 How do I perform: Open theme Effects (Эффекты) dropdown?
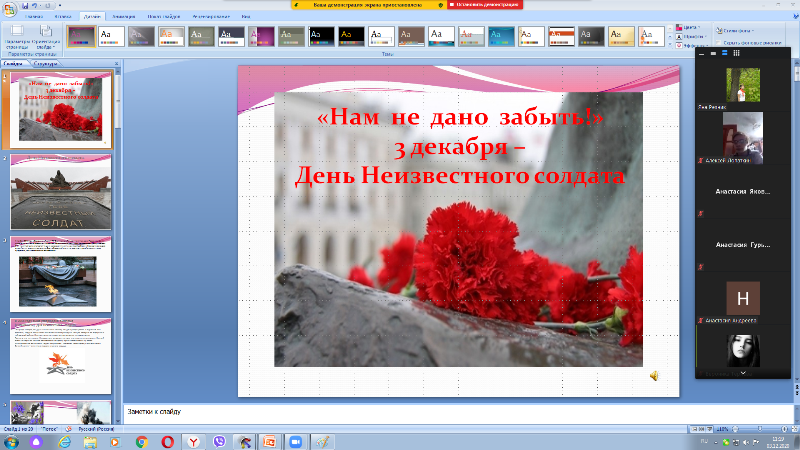[691, 45]
